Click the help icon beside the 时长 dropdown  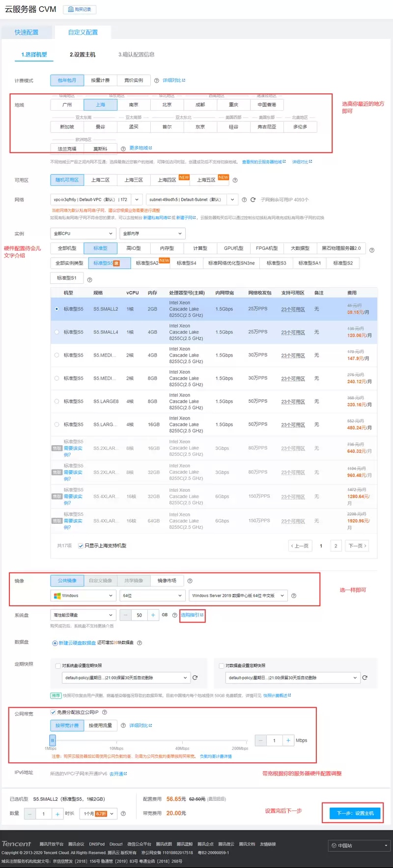pos(123,813)
